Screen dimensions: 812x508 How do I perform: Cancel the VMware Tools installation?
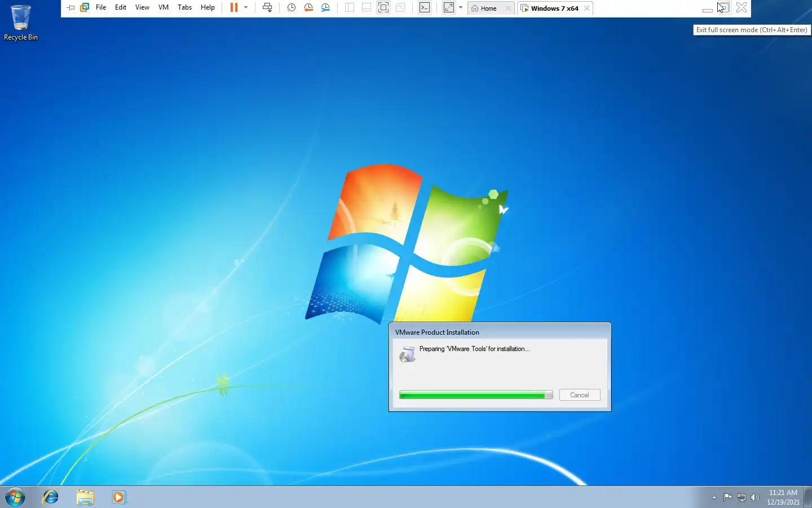580,395
